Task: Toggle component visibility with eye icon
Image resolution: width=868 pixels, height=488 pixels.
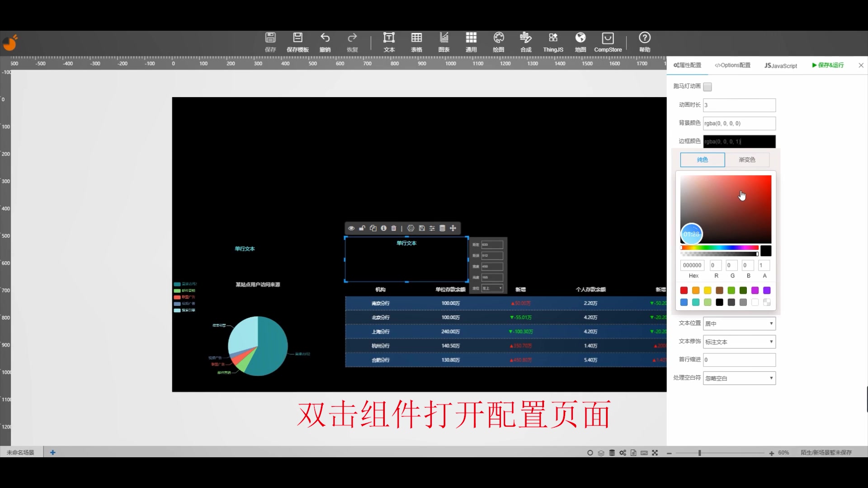Action: (x=351, y=228)
